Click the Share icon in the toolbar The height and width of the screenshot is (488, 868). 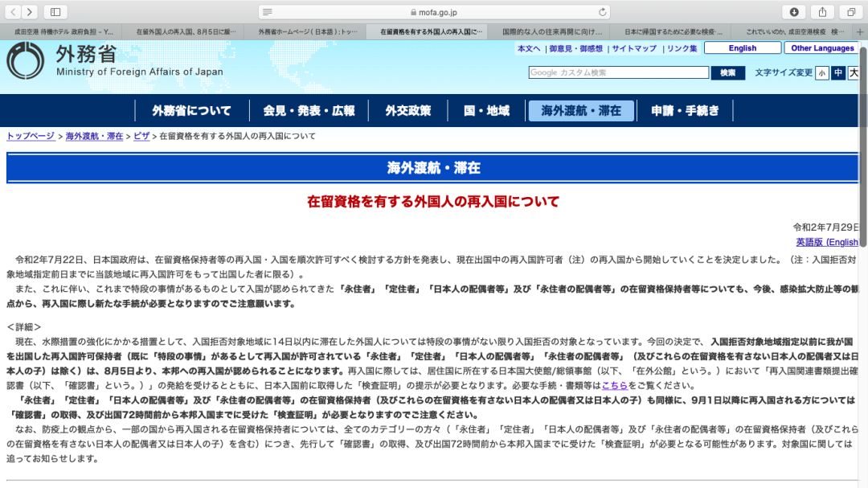[x=822, y=12]
